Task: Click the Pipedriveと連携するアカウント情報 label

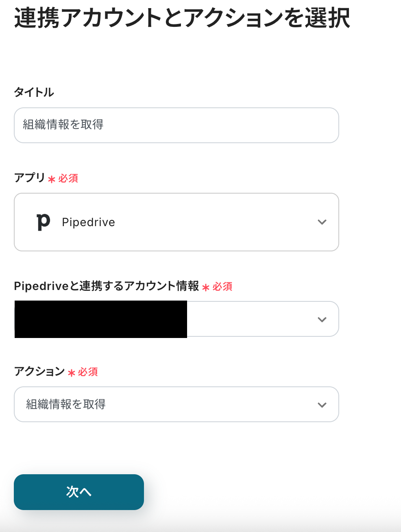Action: (107, 286)
